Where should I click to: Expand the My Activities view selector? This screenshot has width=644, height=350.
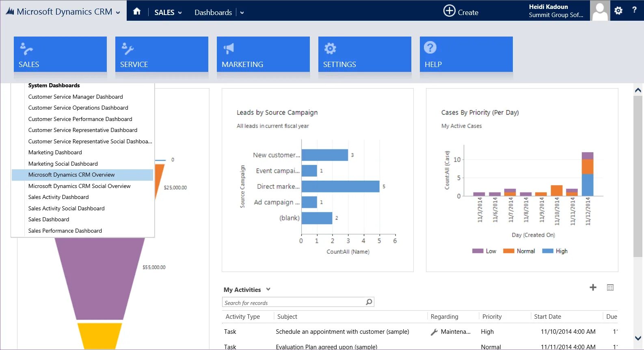(x=268, y=290)
